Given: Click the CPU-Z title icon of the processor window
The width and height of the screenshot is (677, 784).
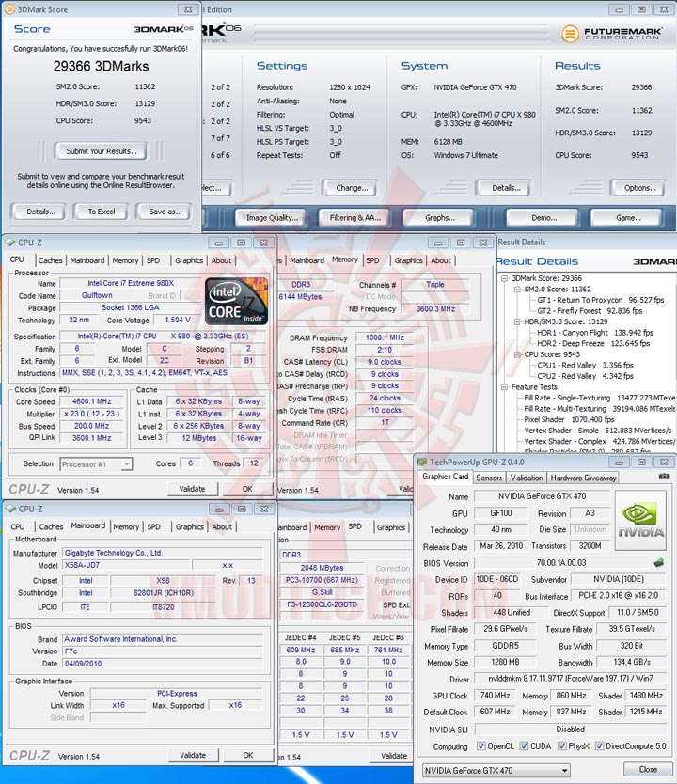Looking at the screenshot, I should [x=10, y=243].
